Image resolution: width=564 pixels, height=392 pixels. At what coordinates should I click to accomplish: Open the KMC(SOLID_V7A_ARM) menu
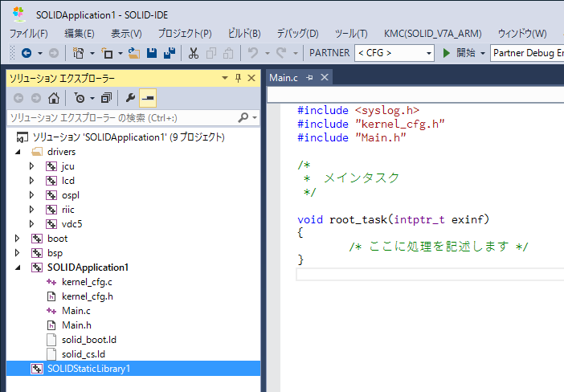point(432,33)
